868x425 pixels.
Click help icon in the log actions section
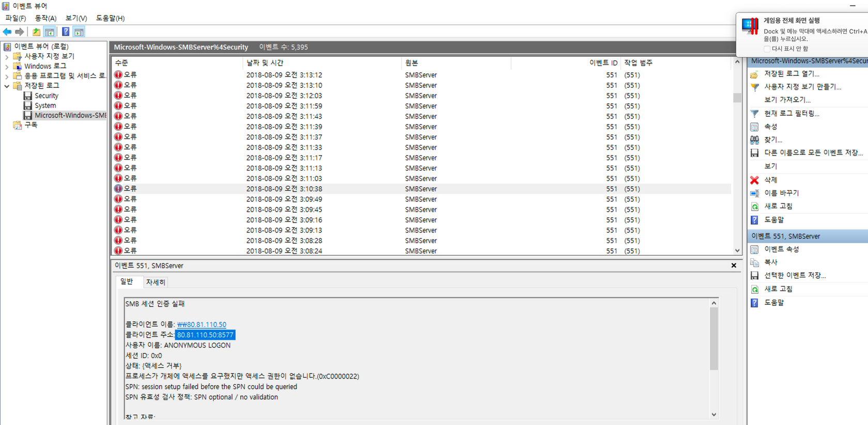point(754,219)
